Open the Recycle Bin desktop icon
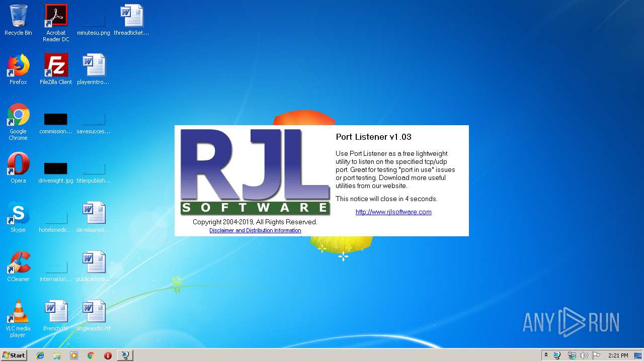 tap(18, 20)
